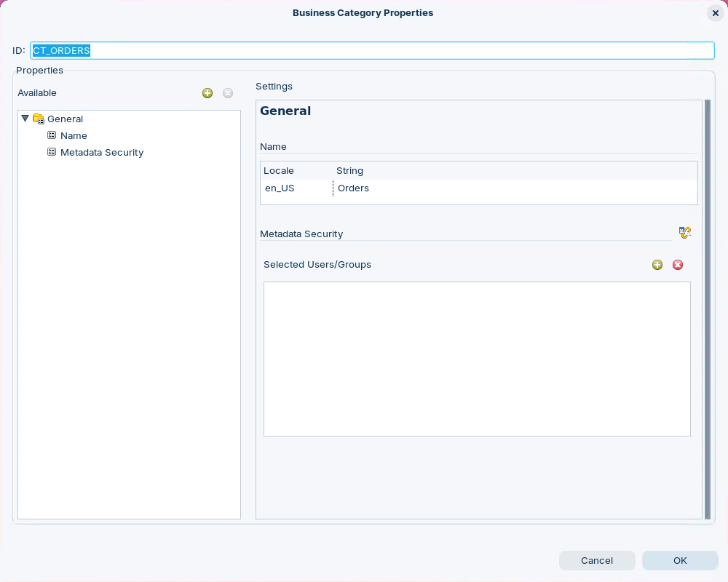Confirm with the OK button
728x582 pixels.
(x=680, y=561)
